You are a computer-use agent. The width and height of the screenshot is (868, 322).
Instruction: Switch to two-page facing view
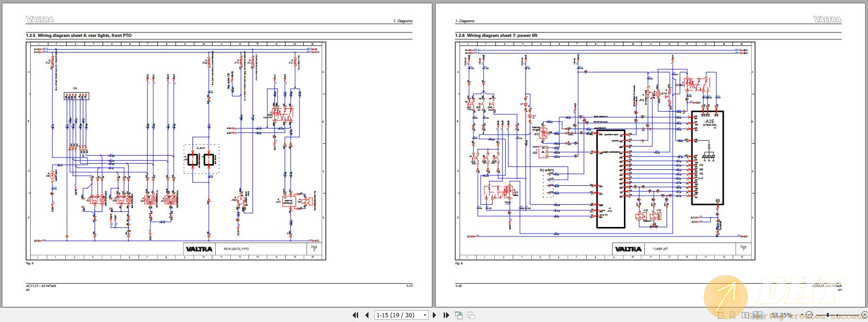745,315
